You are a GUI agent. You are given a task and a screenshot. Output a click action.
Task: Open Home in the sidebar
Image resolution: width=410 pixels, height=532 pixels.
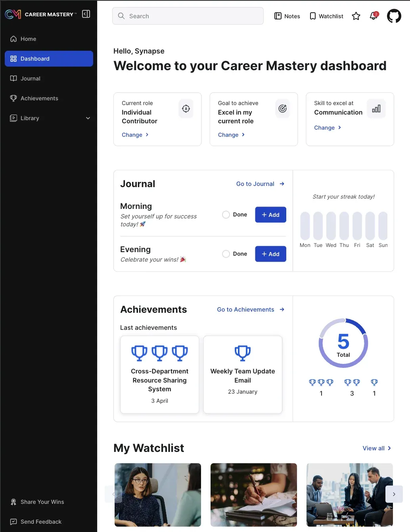tap(49, 39)
